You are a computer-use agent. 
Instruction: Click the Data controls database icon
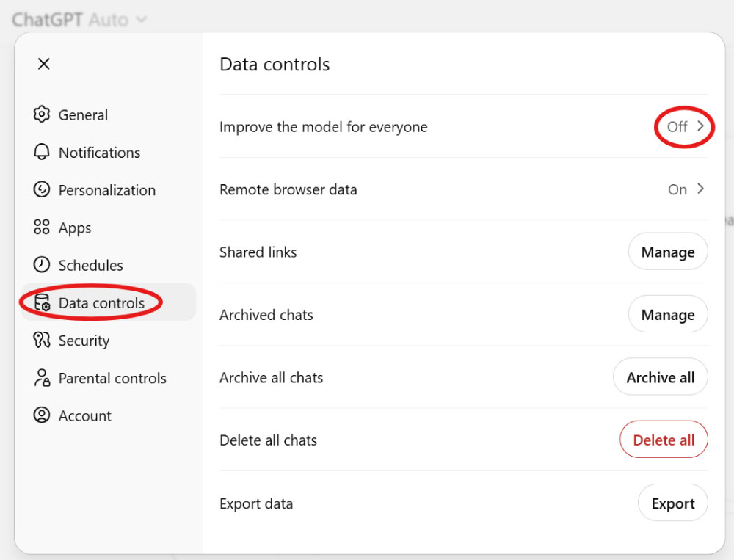[x=43, y=302]
